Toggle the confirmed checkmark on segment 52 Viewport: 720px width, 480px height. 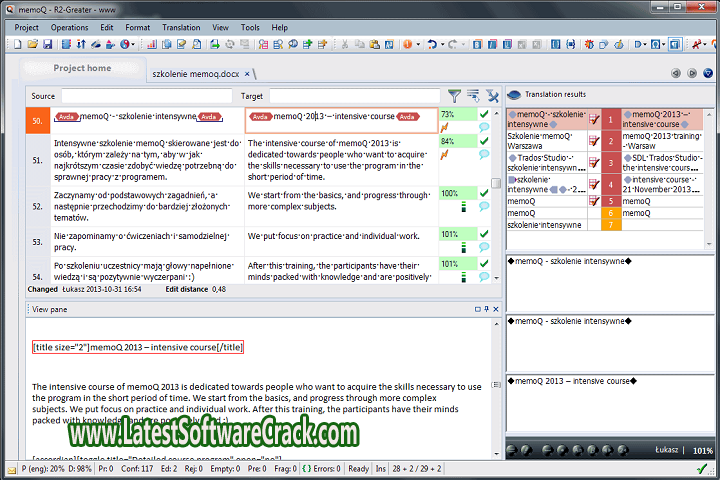(484, 192)
